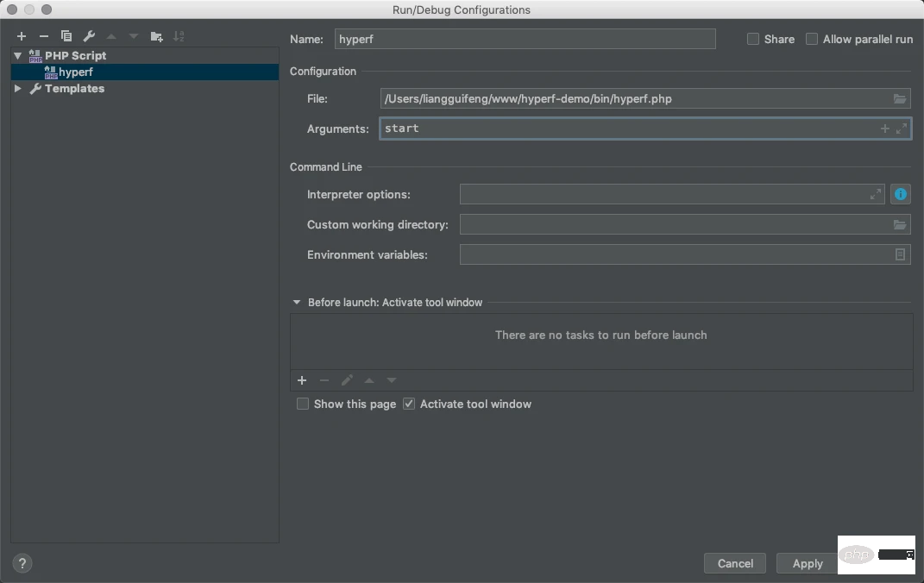Screen dimensions: 924x583
Task: Collapse the Before launch section
Action: (297, 303)
